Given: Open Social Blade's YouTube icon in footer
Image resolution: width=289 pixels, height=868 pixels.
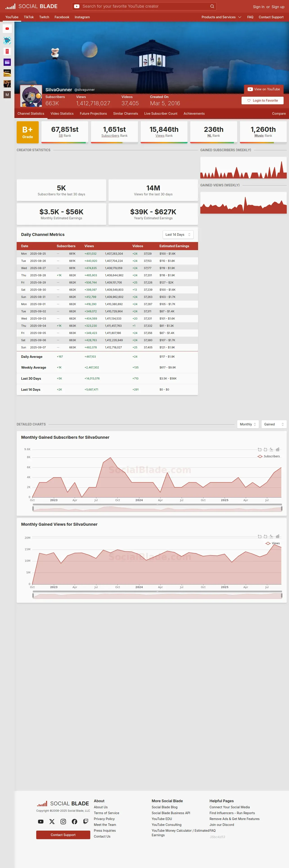Looking at the screenshot, I should click(x=41, y=822).
